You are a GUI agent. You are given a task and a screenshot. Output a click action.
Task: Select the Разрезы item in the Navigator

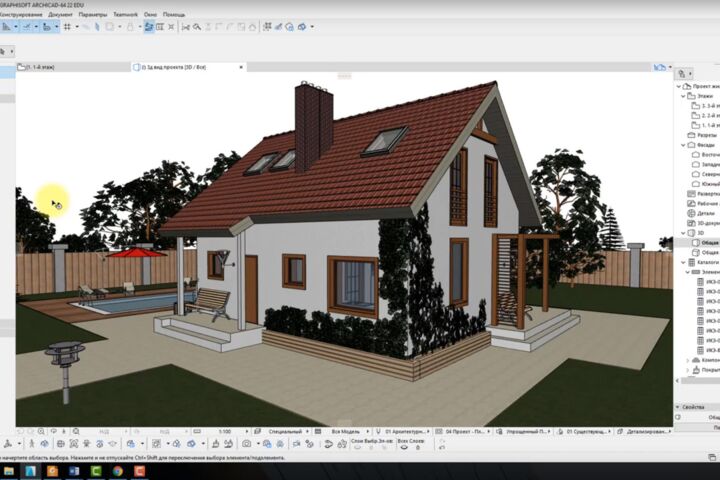point(703,135)
